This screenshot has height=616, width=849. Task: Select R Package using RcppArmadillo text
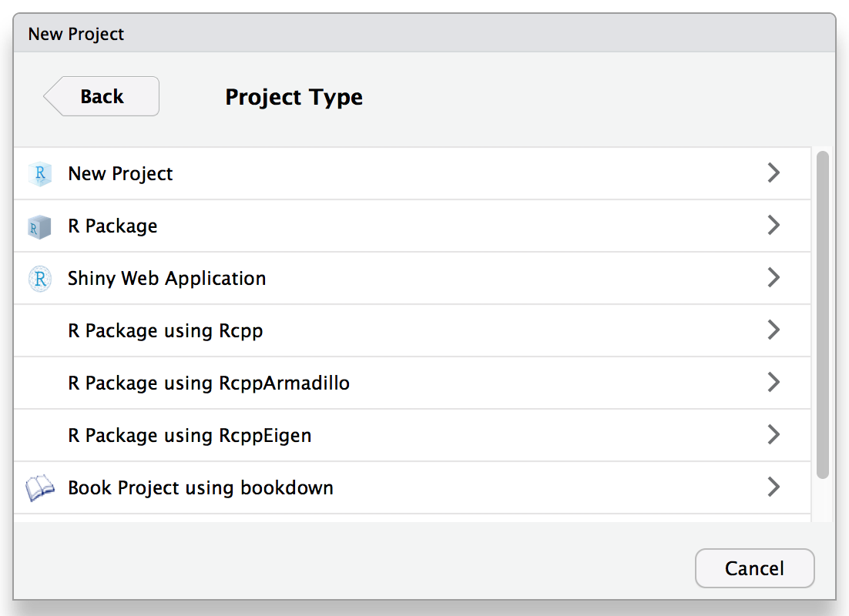[x=209, y=383]
